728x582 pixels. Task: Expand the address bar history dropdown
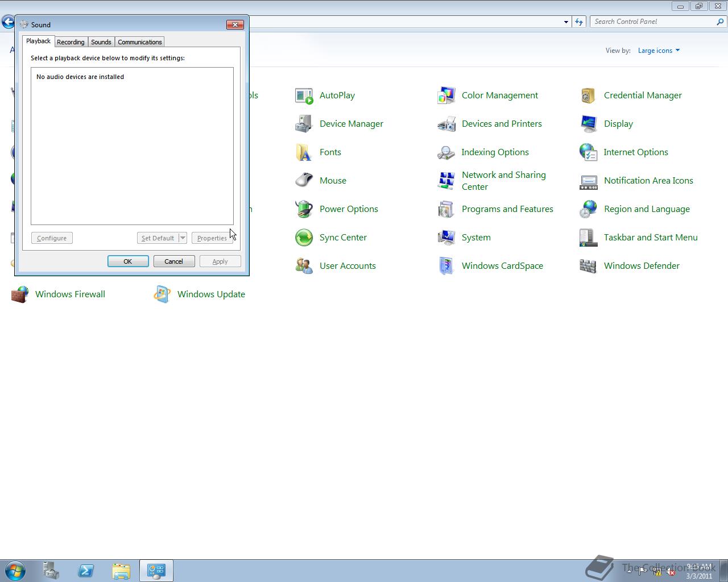(566, 22)
